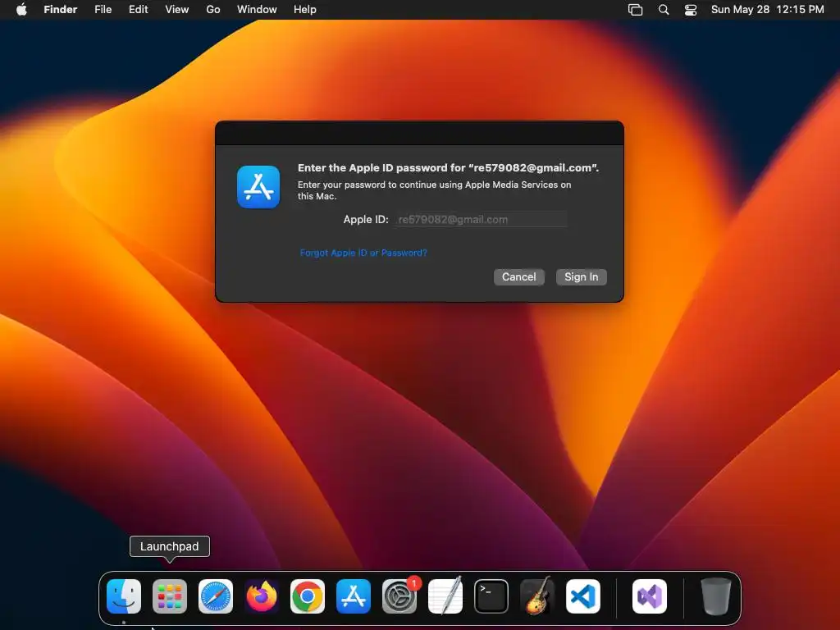Open the Trash in the Dock
This screenshot has width=840, height=630.
pos(715,596)
